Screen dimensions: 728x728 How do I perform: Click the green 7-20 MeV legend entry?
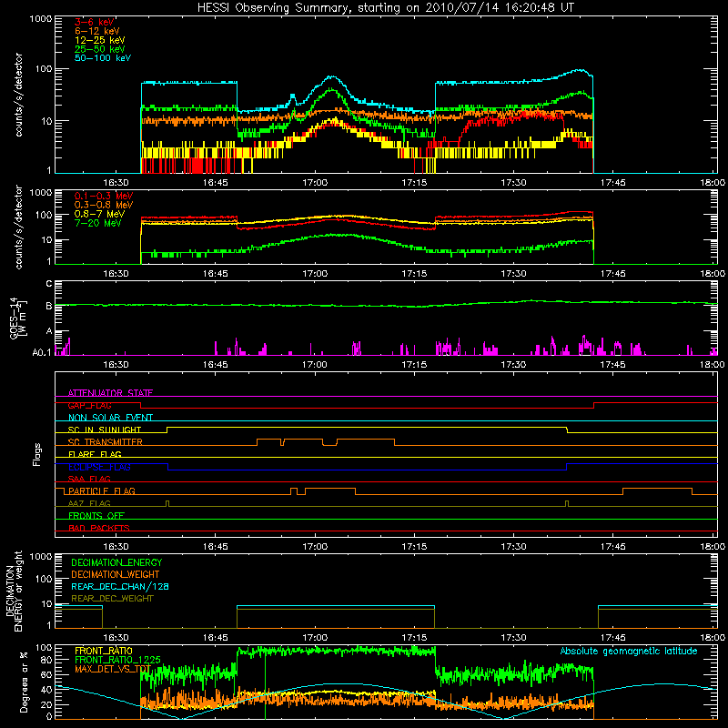pyautogui.click(x=97, y=223)
